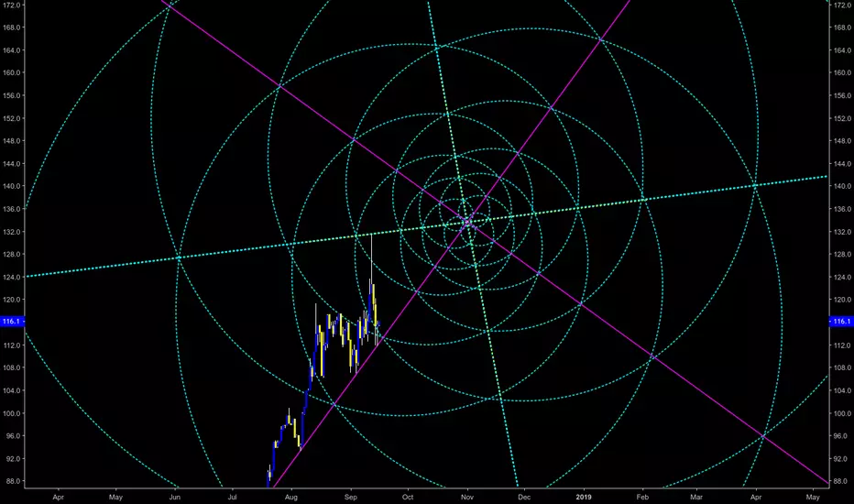
Task: Click 144.0 on the right price axis
Action: click(842, 163)
